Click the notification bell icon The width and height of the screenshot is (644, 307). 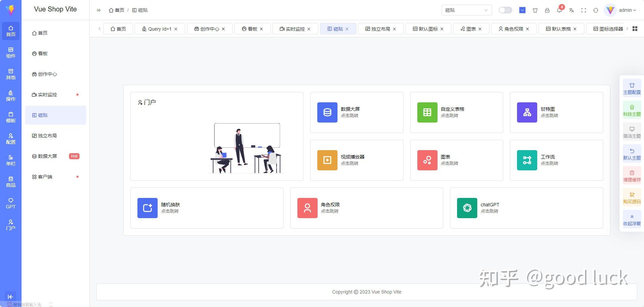(x=559, y=10)
